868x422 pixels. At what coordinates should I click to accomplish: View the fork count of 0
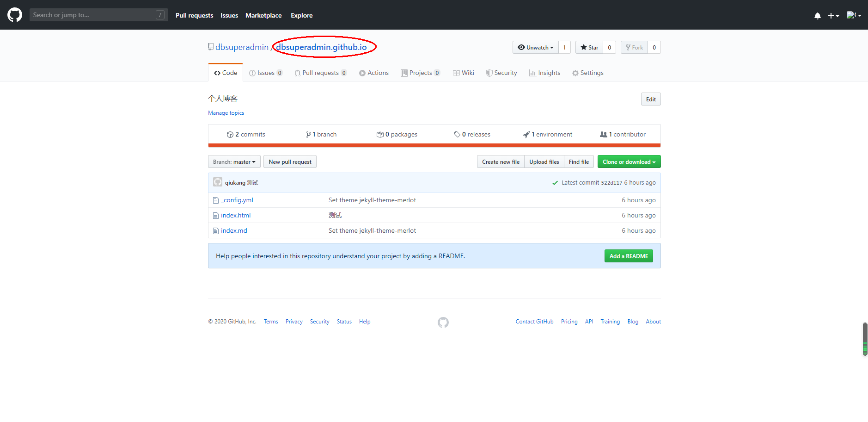coord(654,47)
